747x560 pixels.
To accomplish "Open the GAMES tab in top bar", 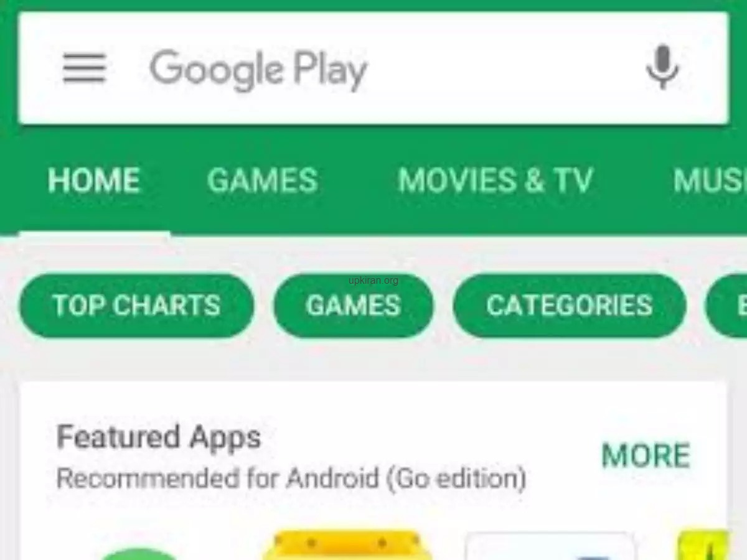I will pos(262,180).
